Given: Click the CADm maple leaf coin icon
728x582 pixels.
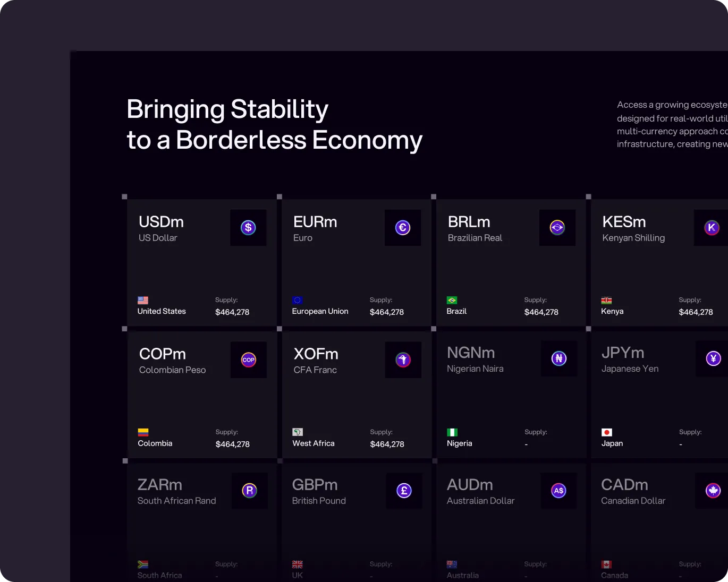Looking at the screenshot, I should [713, 490].
